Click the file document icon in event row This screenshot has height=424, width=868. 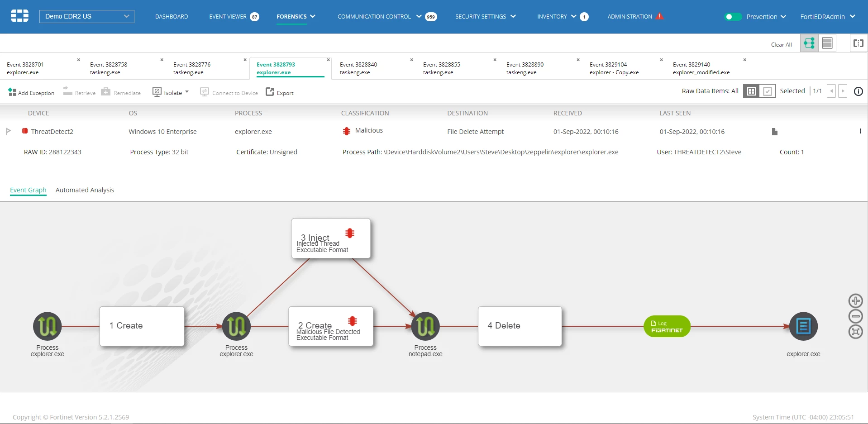775,132
